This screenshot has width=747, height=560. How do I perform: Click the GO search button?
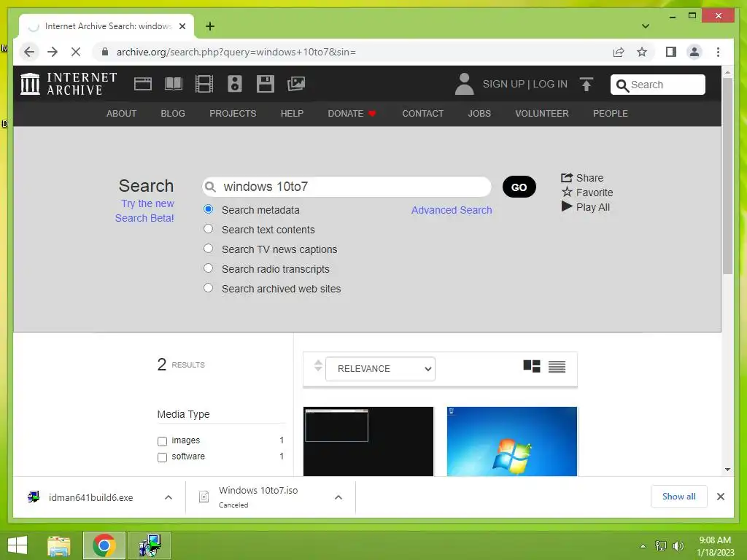(519, 187)
